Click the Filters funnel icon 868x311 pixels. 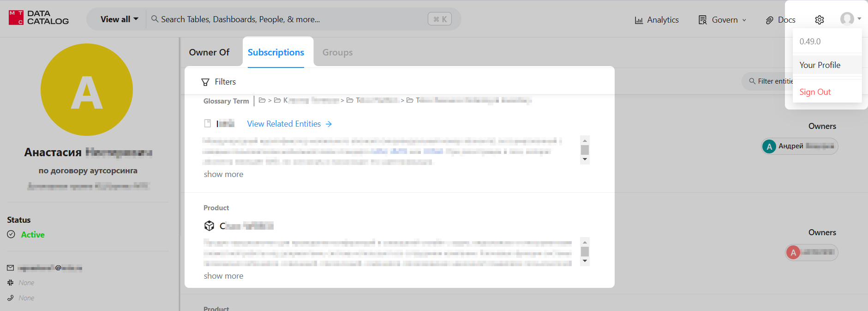[x=205, y=82]
